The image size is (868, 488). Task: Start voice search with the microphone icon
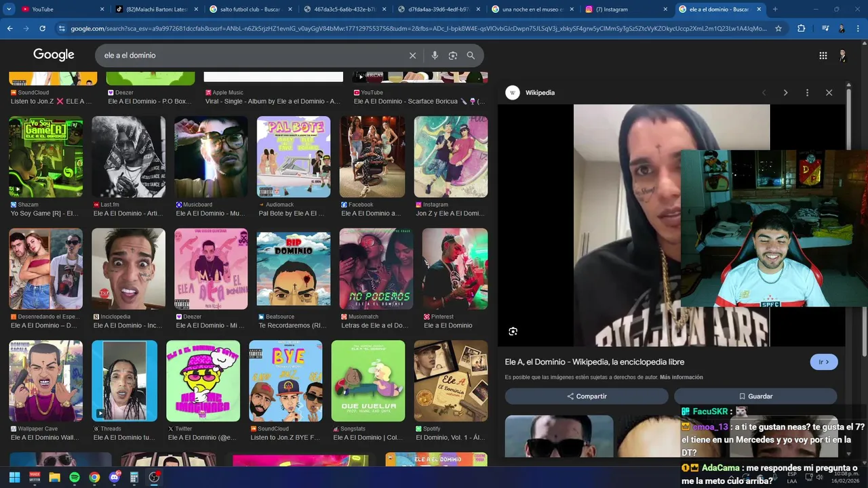(x=435, y=56)
